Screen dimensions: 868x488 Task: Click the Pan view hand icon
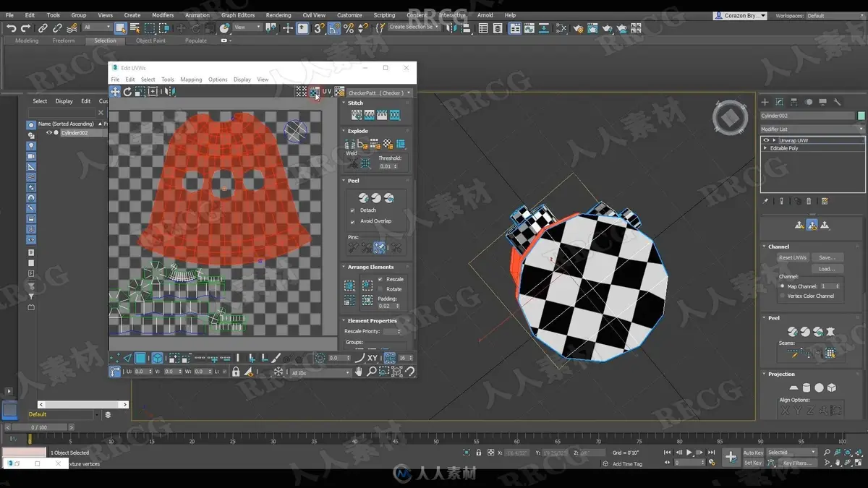(x=359, y=372)
